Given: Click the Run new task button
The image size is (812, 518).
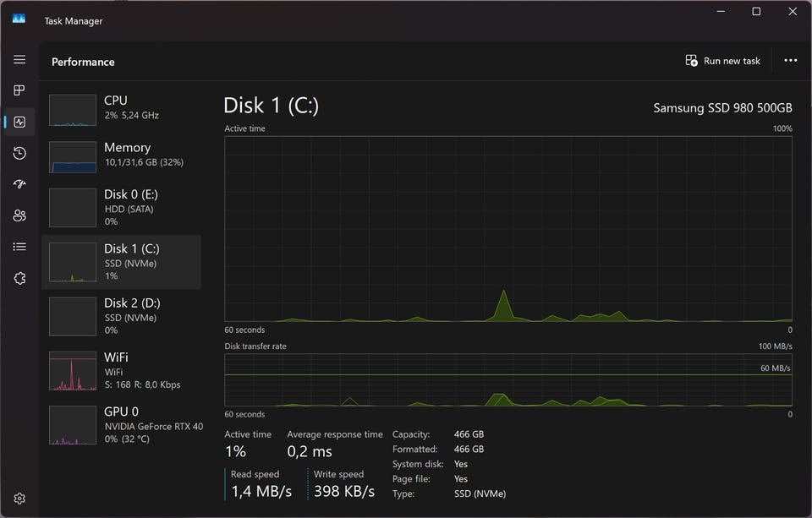Looking at the screenshot, I should click(723, 61).
